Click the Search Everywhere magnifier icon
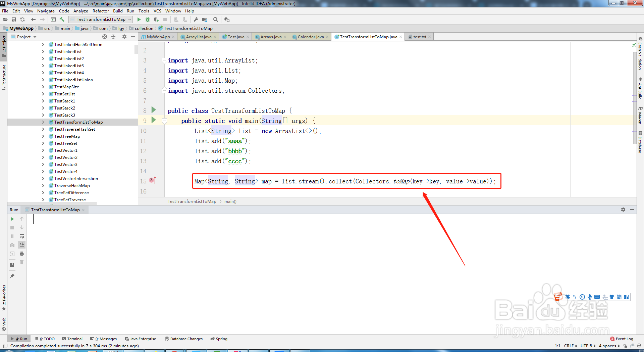 coord(216,19)
